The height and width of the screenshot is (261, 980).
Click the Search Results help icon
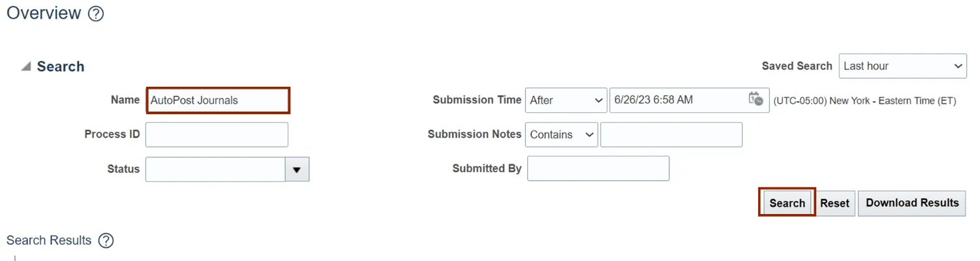106,241
